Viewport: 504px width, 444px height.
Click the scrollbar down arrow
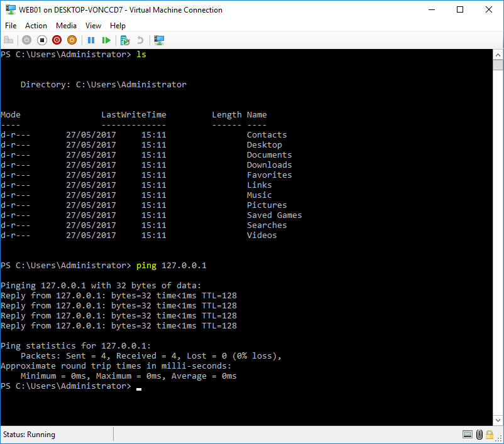[498, 421]
